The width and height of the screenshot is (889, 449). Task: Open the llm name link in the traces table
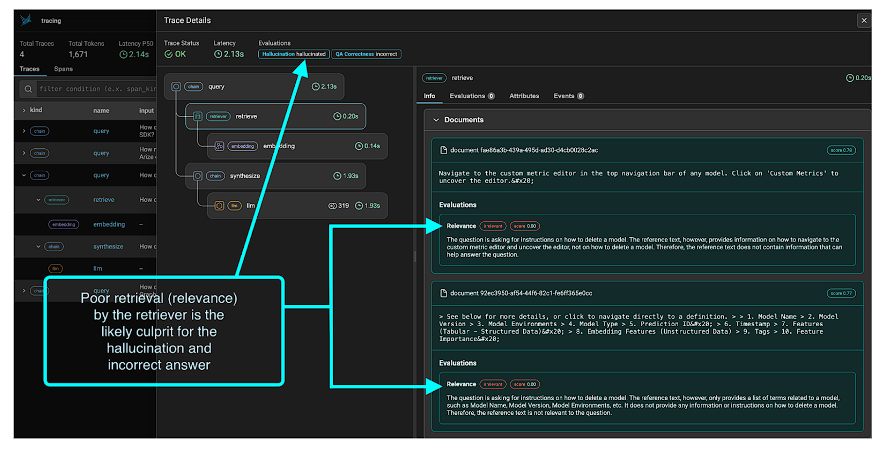[98, 269]
